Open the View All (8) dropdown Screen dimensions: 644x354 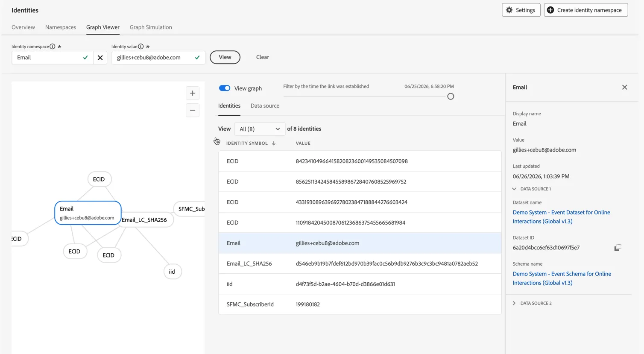[260, 129]
